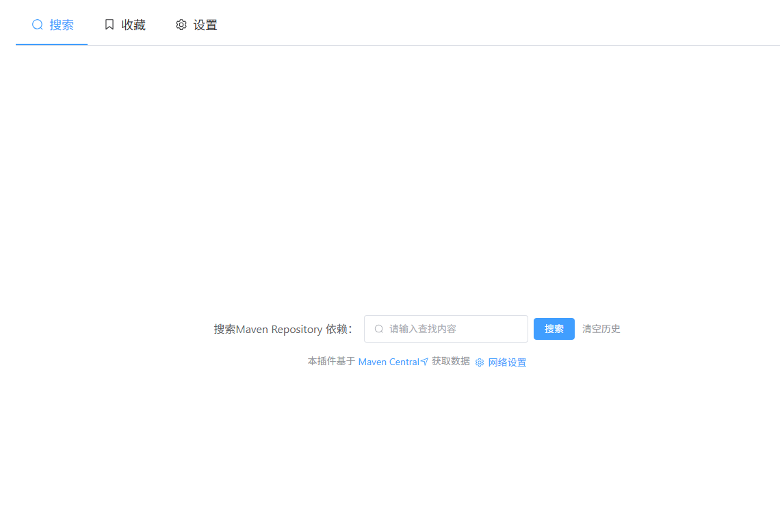The height and width of the screenshot is (532, 780).
Task: Click the gear icon beside 设置 tab
Action: click(x=181, y=25)
